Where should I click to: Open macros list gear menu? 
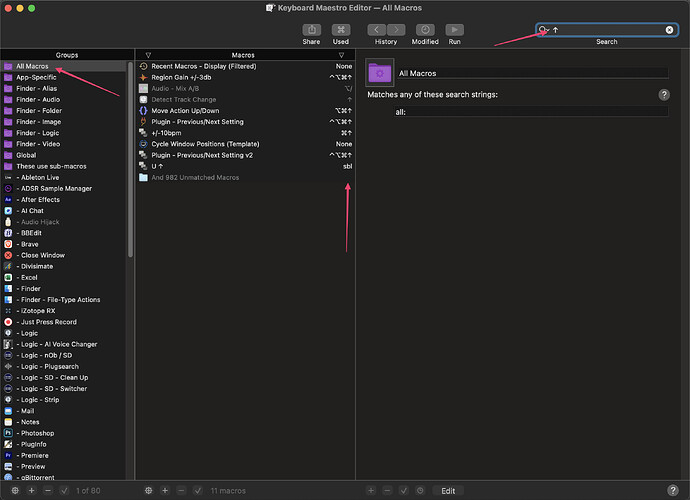tap(148, 490)
